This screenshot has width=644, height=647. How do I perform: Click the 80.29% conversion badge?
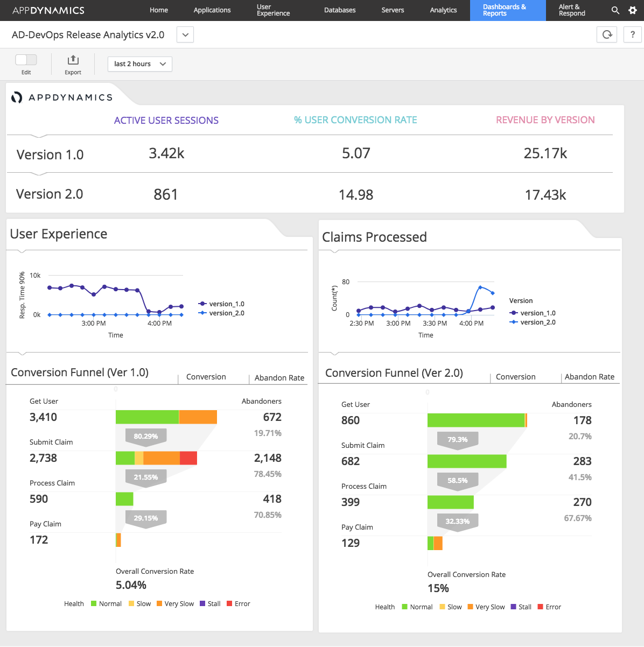pyautogui.click(x=146, y=437)
